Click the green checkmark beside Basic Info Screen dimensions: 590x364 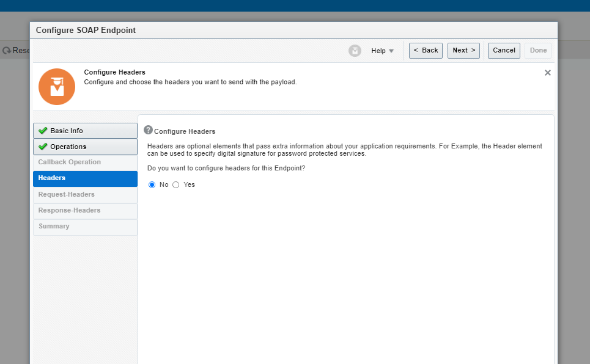43,131
